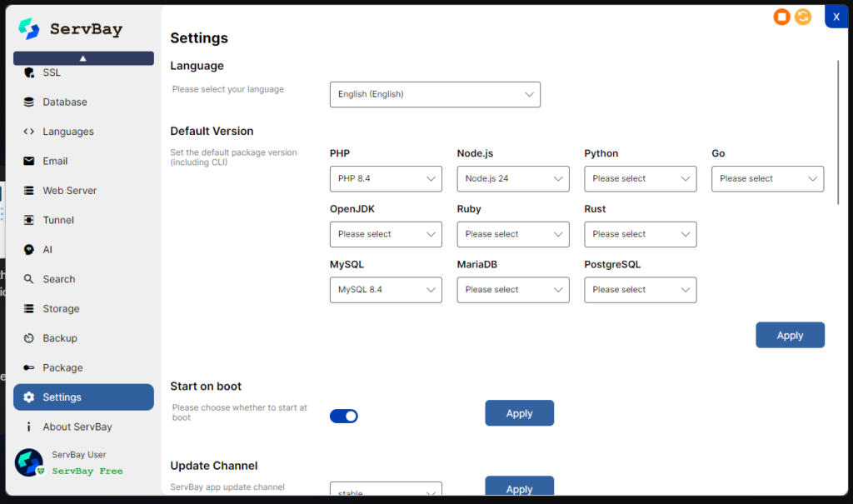Go to the SSL section
Image resolution: width=853 pixels, height=504 pixels.
click(83, 72)
